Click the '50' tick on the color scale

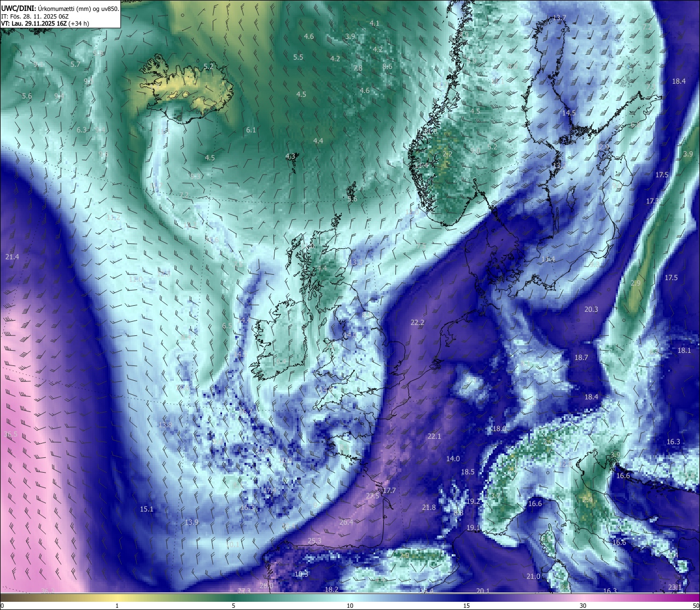(696, 606)
